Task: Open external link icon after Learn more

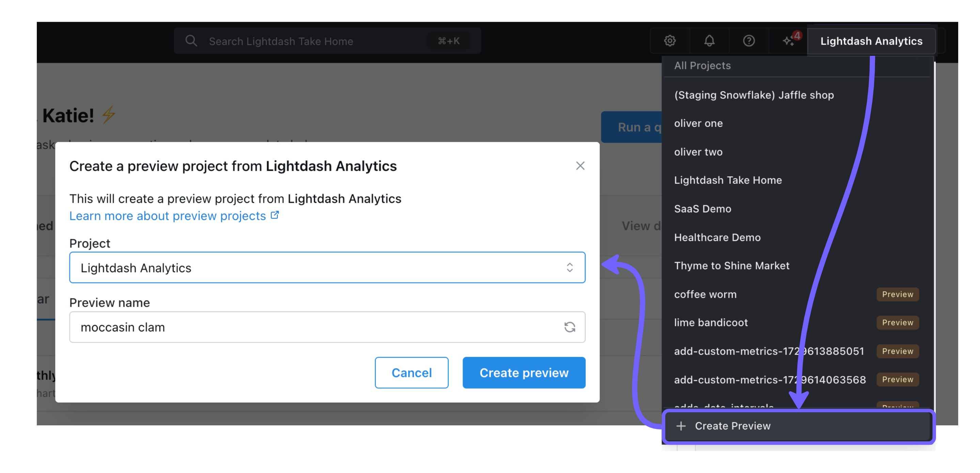Action: pos(275,215)
